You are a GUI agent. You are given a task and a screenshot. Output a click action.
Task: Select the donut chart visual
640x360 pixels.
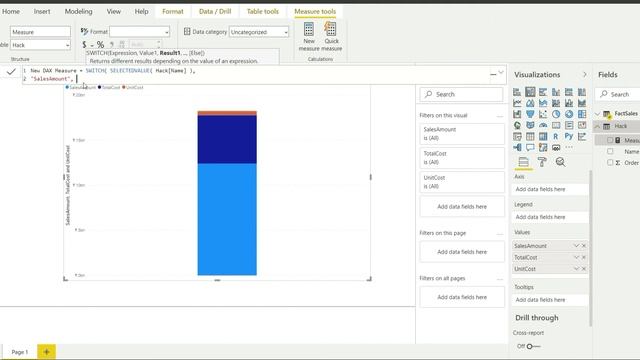pos(569,114)
